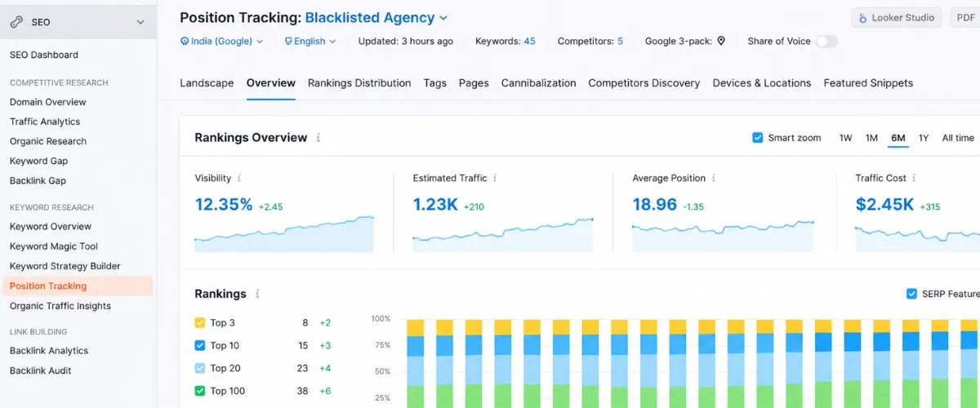
Task: Click the Visibility info icon
Action: click(239, 178)
